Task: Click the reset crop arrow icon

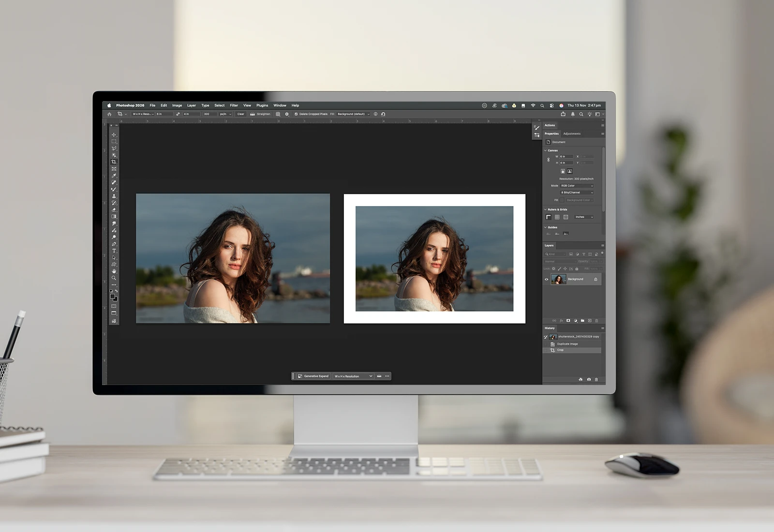Action: tap(383, 114)
